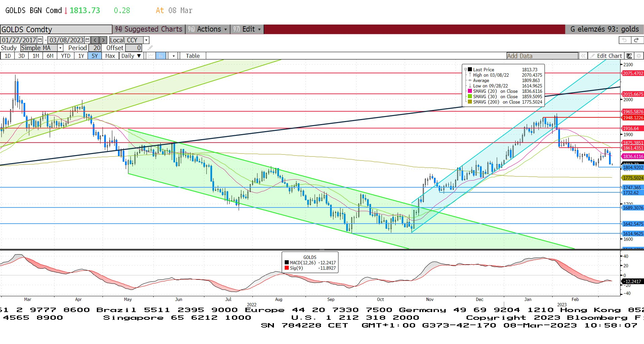644x344 pixels.
Task: Click the Edit Chart button
Action: click(x=606, y=56)
